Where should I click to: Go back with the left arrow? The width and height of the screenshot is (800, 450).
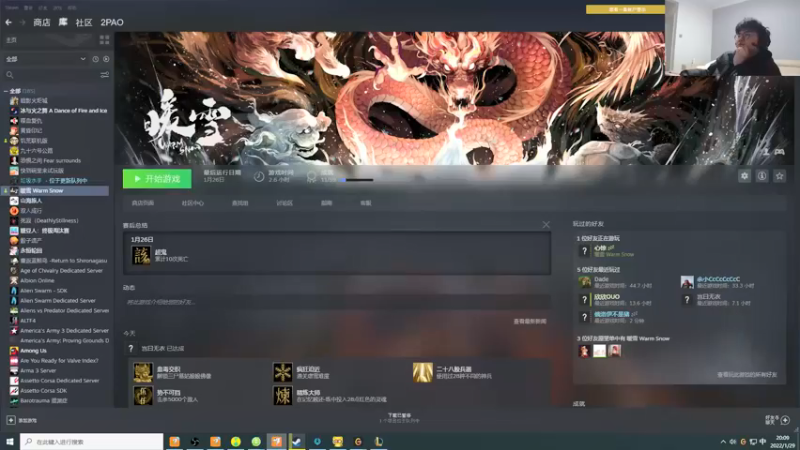pyautogui.click(x=8, y=22)
